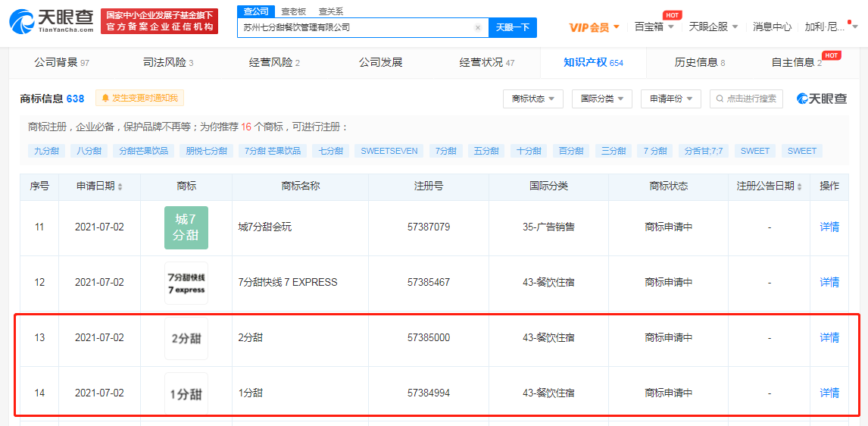Open the TianYanCha home logo
This screenshot has height=426, width=868.
coord(52,22)
